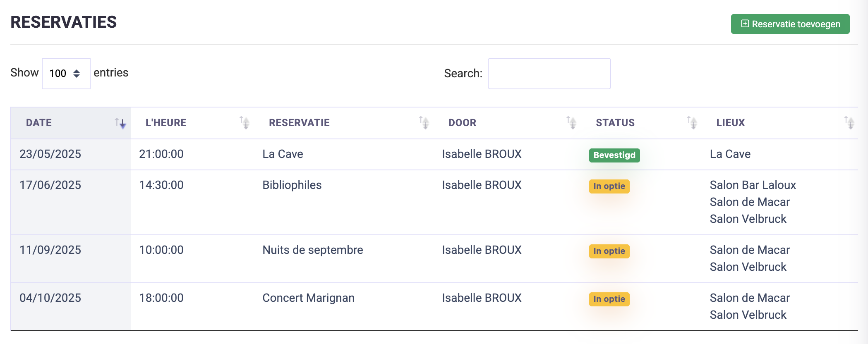Viewport: 868px width, 344px height.
Task: Click the 23/05/2025 date cell
Action: [50, 154]
